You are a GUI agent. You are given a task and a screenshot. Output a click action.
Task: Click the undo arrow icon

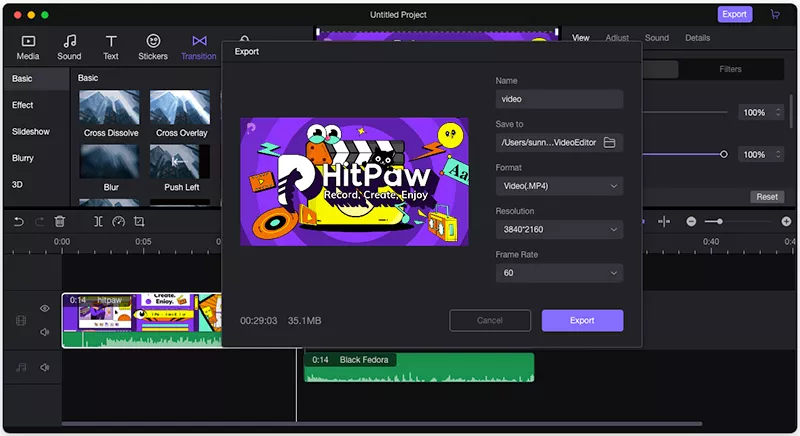pyautogui.click(x=19, y=221)
